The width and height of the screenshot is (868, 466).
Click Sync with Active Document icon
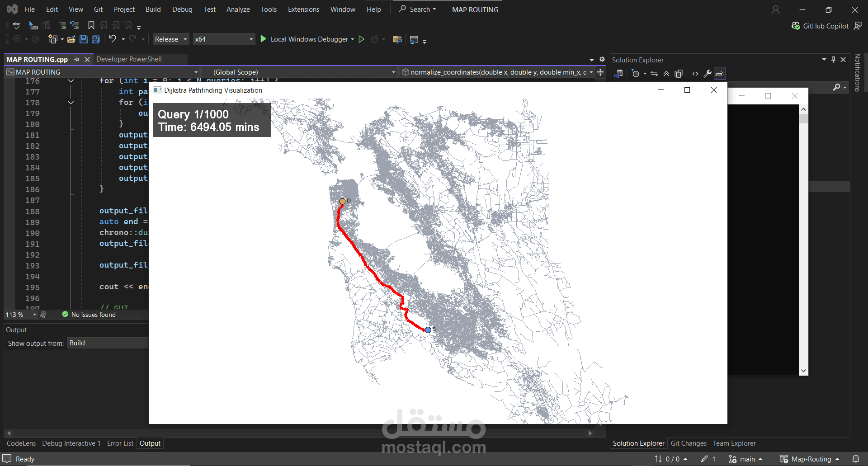[654, 74]
